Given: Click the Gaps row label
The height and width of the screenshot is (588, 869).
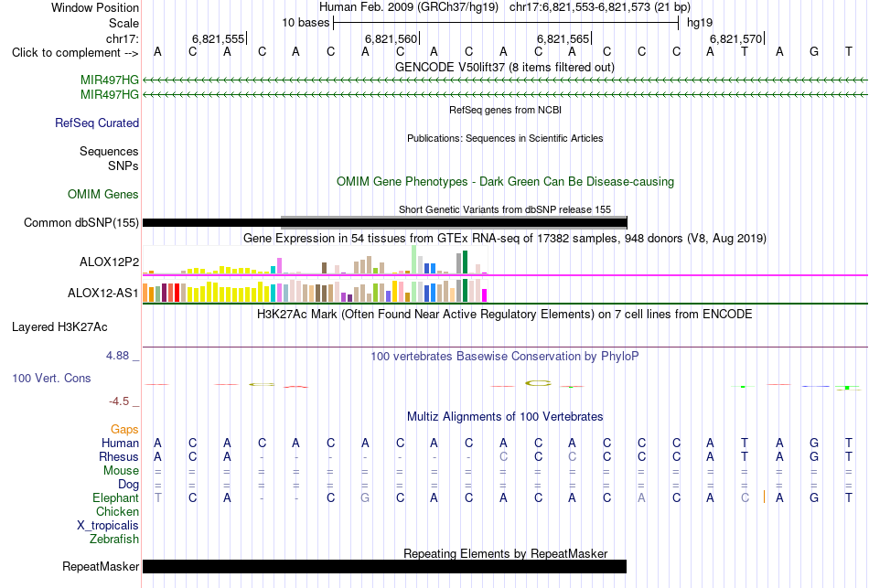Looking at the screenshot, I should coord(124,430).
